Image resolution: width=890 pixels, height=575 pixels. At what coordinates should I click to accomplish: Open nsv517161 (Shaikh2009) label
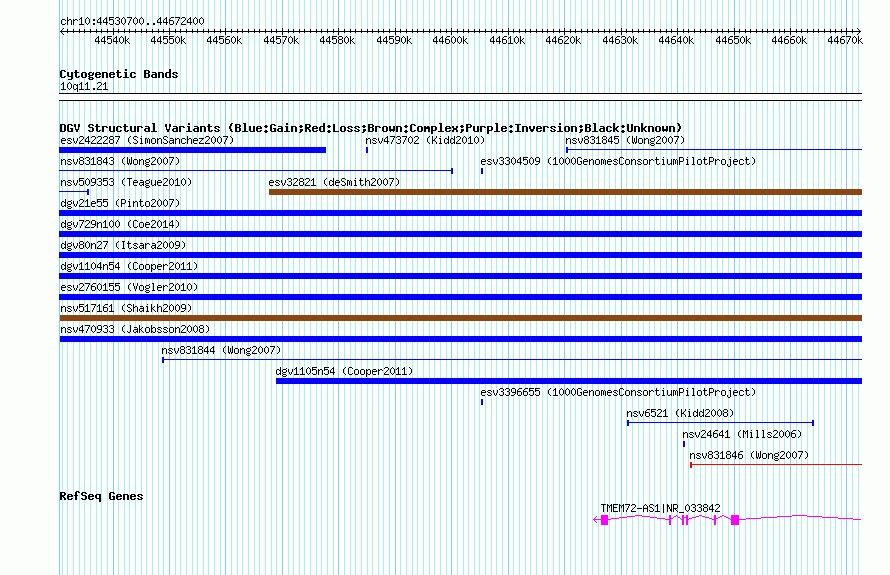coord(126,308)
